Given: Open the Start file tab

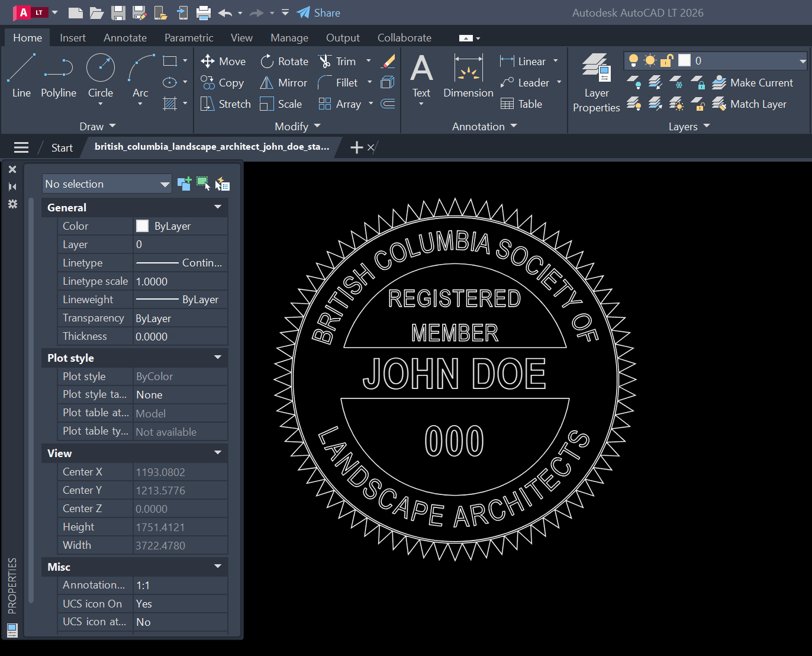Looking at the screenshot, I should 62,147.
